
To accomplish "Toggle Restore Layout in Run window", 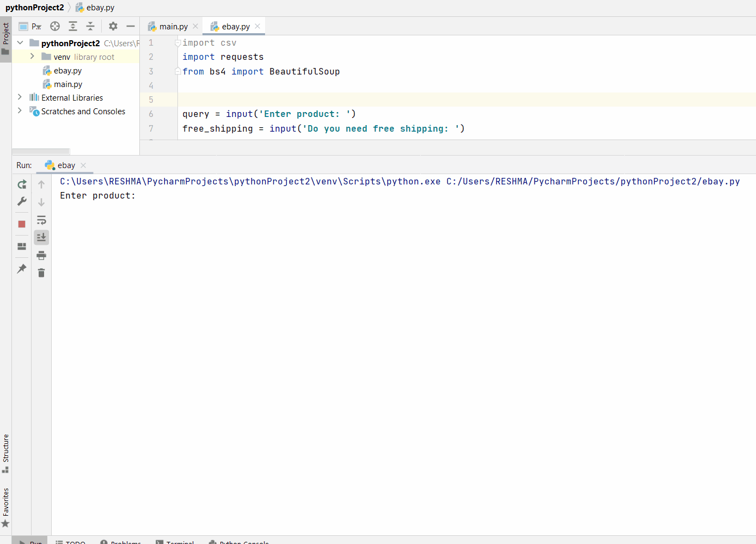I will [21, 246].
